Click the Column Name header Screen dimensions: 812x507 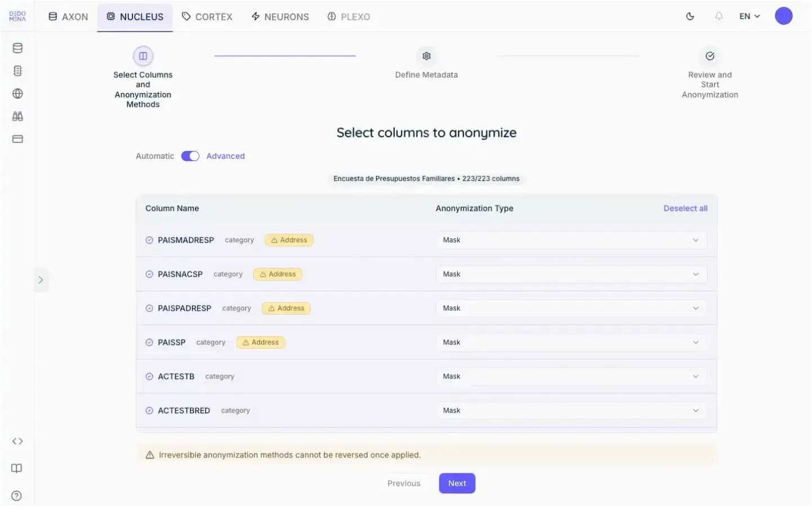pyautogui.click(x=172, y=208)
